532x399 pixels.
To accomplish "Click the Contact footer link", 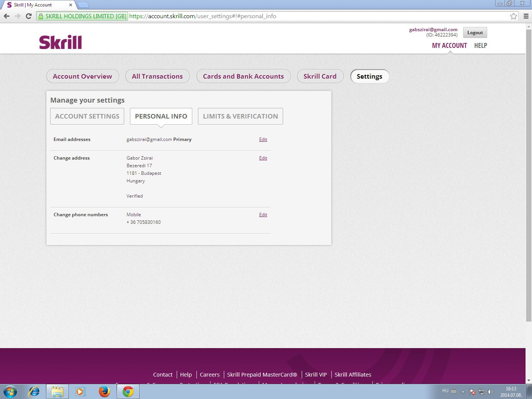I will [x=163, y=375].
